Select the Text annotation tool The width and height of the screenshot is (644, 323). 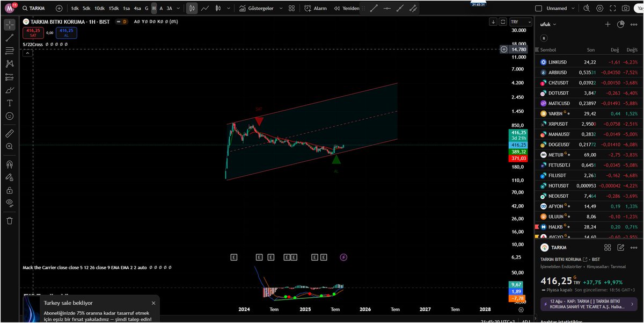tap(10, 103)
